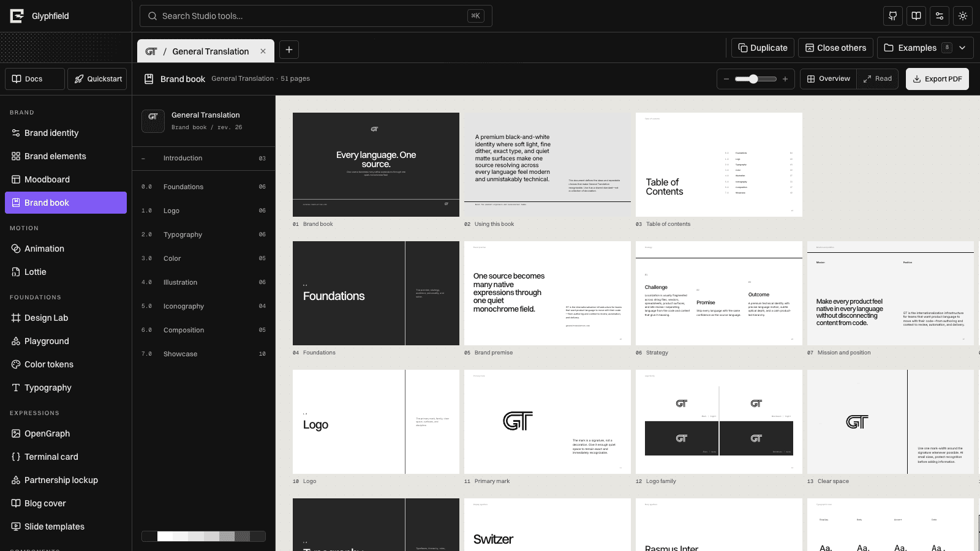Open page 13 Clear space thumbnail
Image resolution: width=980 pixels, height=551 pixels.
click(891, 422)
